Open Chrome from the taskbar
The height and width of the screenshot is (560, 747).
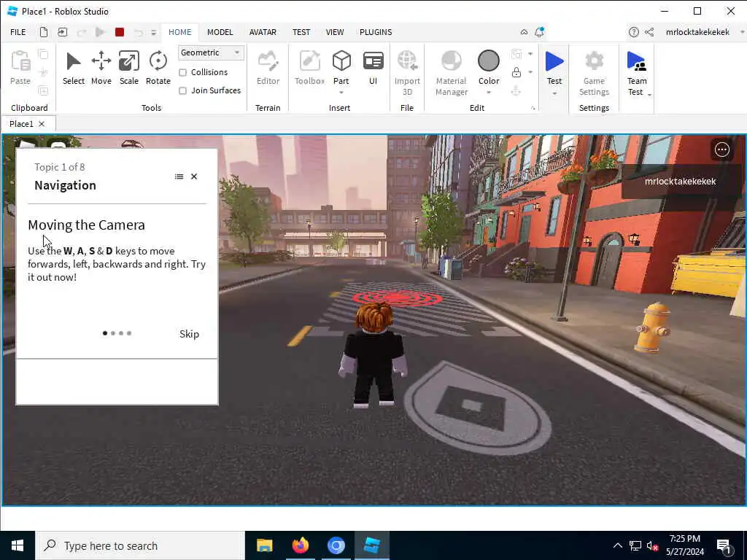point(336,545)
